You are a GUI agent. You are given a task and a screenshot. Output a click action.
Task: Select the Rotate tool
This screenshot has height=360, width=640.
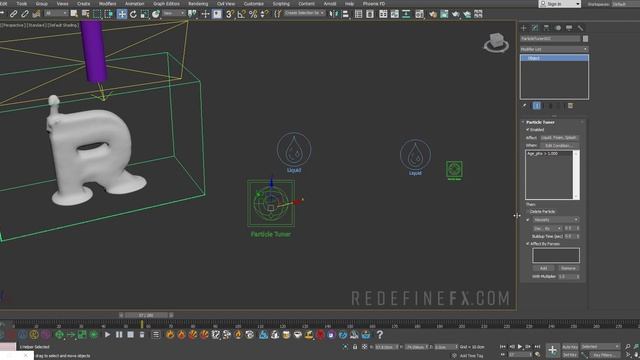(x=133, y=14)
